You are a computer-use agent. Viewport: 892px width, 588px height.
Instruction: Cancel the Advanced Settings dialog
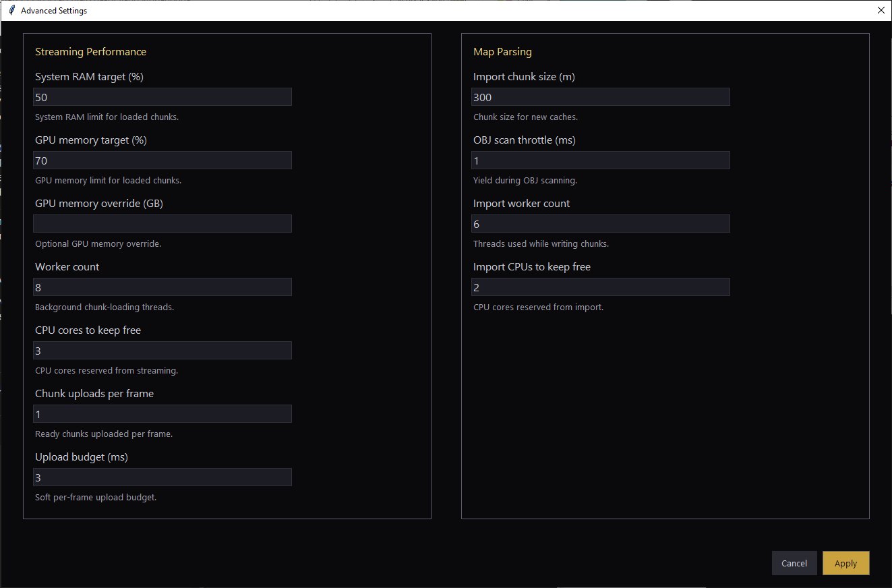[x=794, y=563]
